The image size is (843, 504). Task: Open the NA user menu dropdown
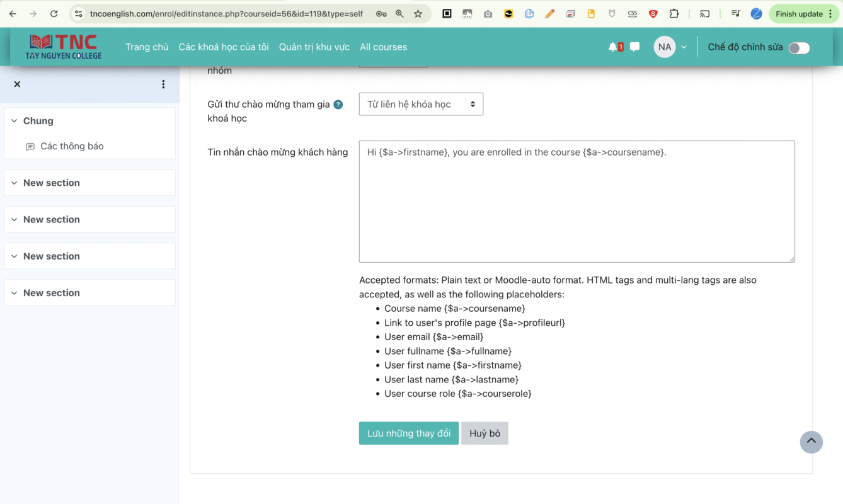pos(670,47)
